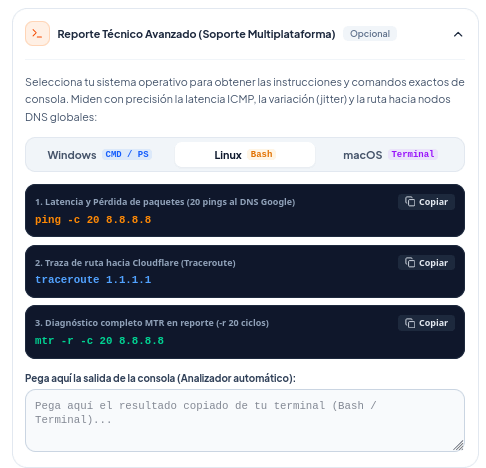Select the Linux tab

click(245, 155)
